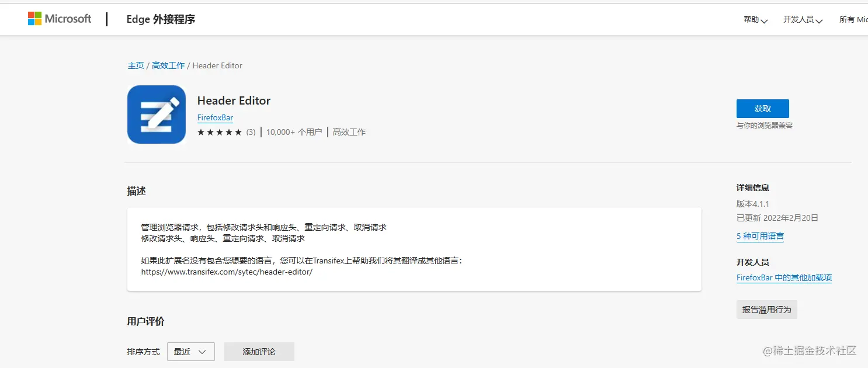Click the 详细信息 heading
Screen dimensions: 868x368
(752, 188)
